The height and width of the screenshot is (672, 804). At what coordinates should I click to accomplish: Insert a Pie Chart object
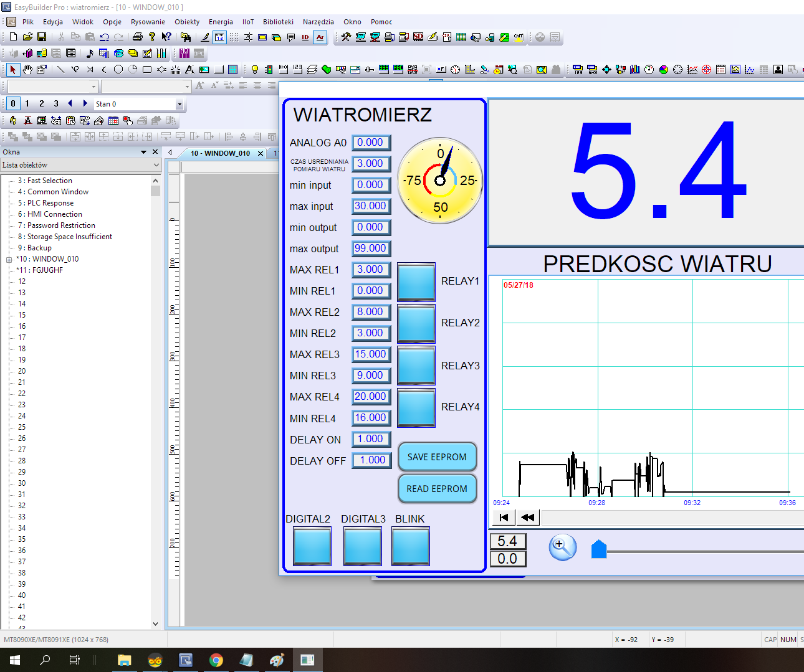point(664,69)
